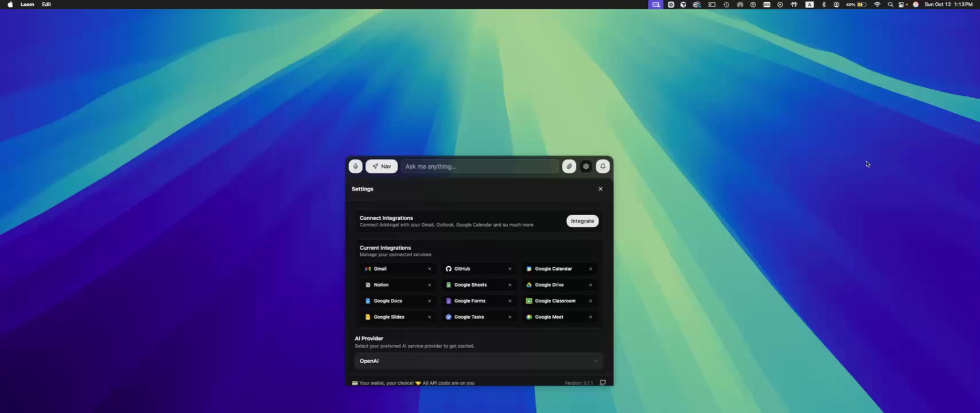Open notifications with the bell icon

[602, 166]
